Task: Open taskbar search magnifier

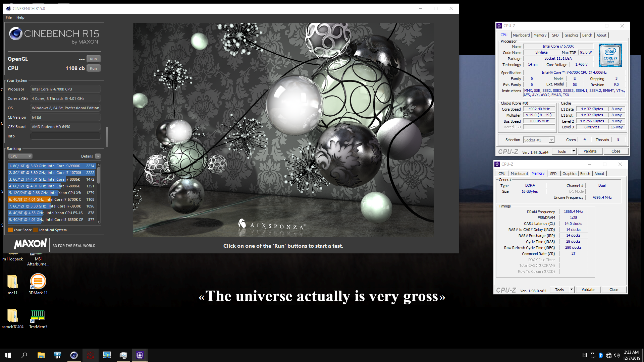Action: [24, 355]
